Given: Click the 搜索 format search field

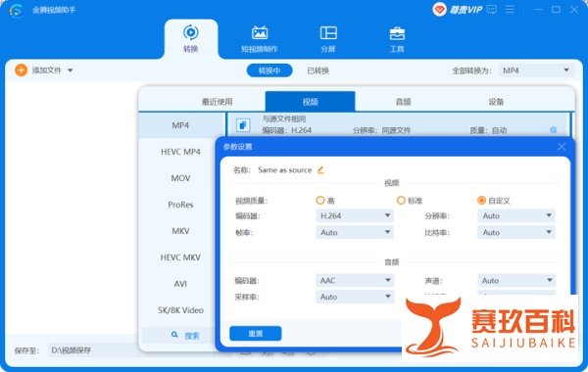Looking at the screenshot, I should (179, 335).
